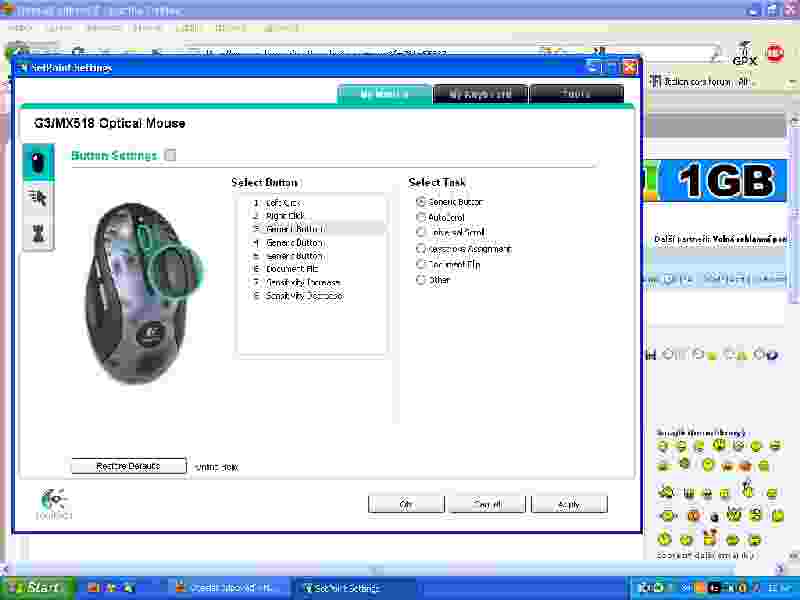Viewport: 800px width, 600px height.
Task: Select button 3 Generic Button row
Action: pyautogui.click(x=311, y=229)
